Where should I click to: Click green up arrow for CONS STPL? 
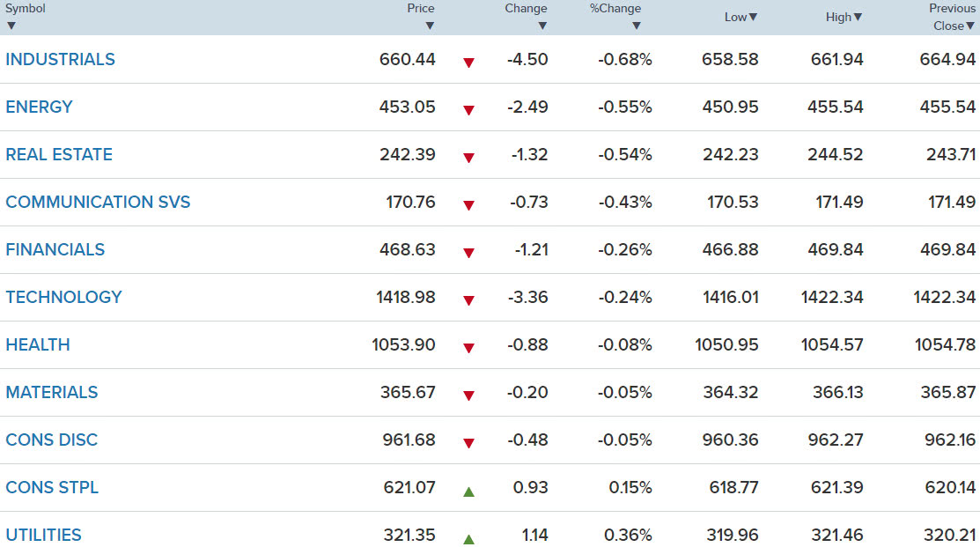pos(468,492)
